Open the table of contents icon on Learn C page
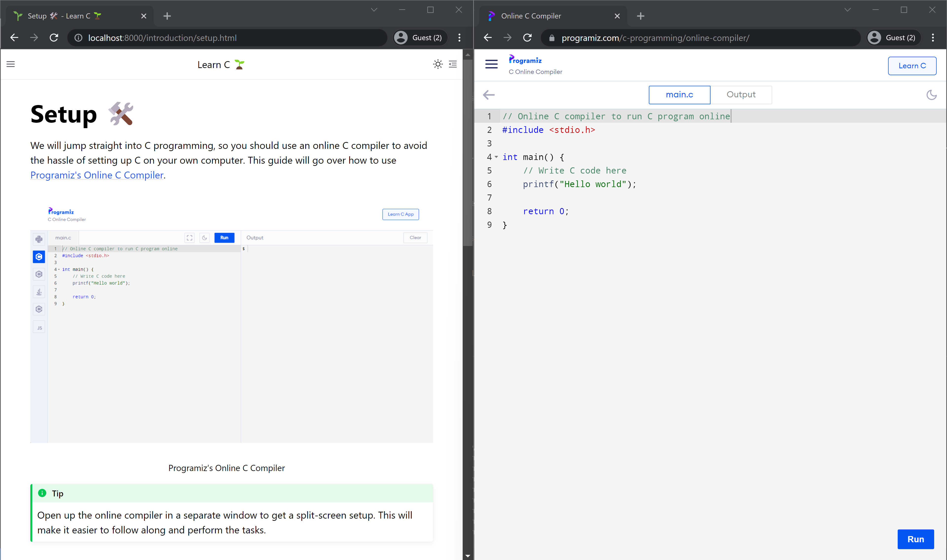 [x=453, y=65]
